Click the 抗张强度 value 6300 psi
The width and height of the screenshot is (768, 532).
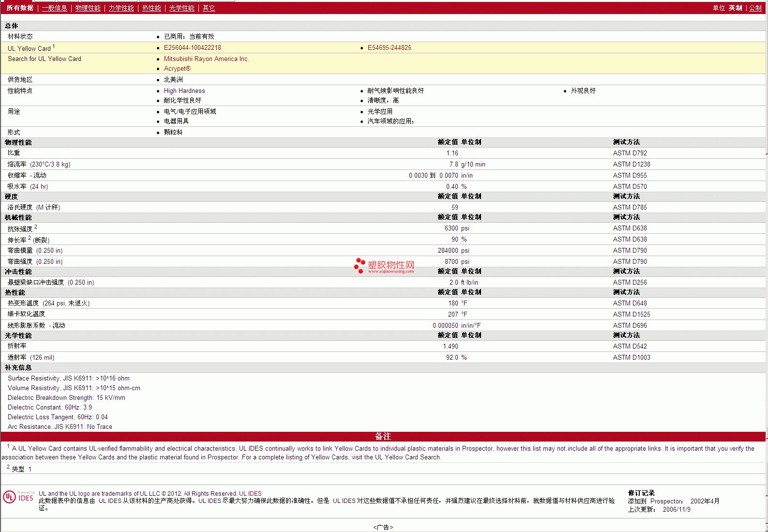pyautogui.click(x=457, y=228)
